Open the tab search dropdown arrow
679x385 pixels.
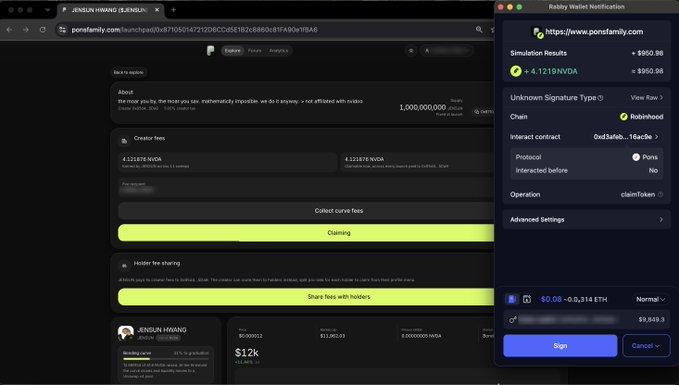[x=47, y=10]
